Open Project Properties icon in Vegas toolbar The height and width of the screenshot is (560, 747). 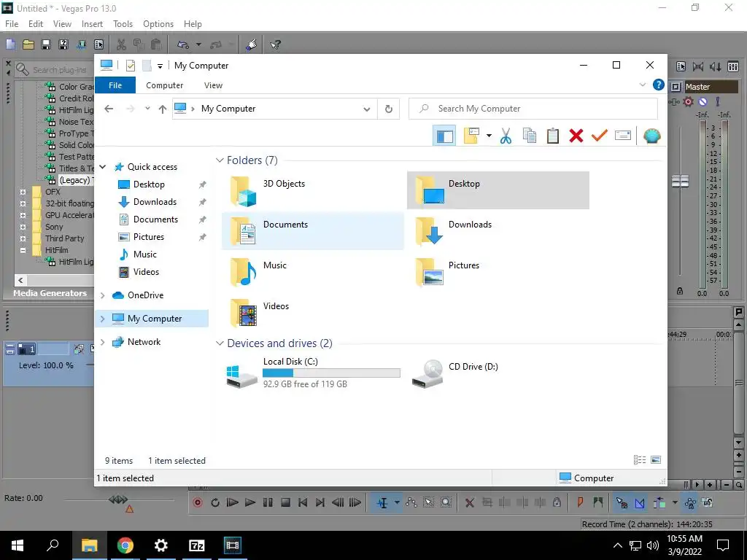pos(98,44)
